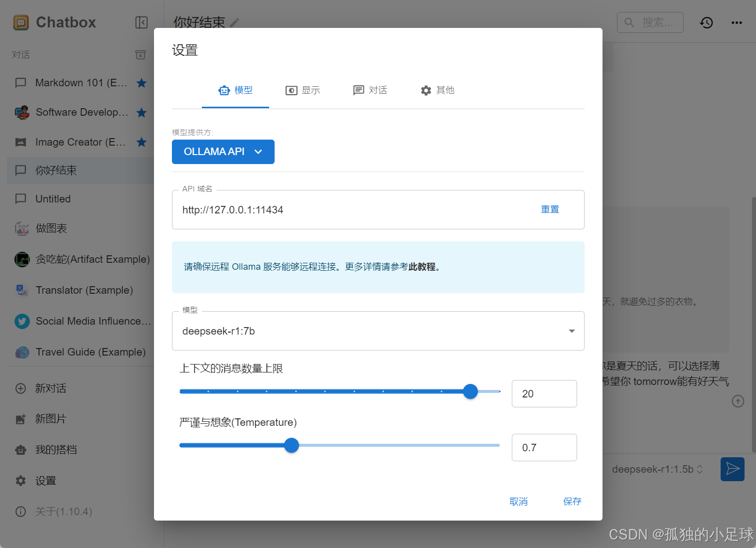Open the three-dots more menu
The image size is (756, 548).
pos(737,22)
